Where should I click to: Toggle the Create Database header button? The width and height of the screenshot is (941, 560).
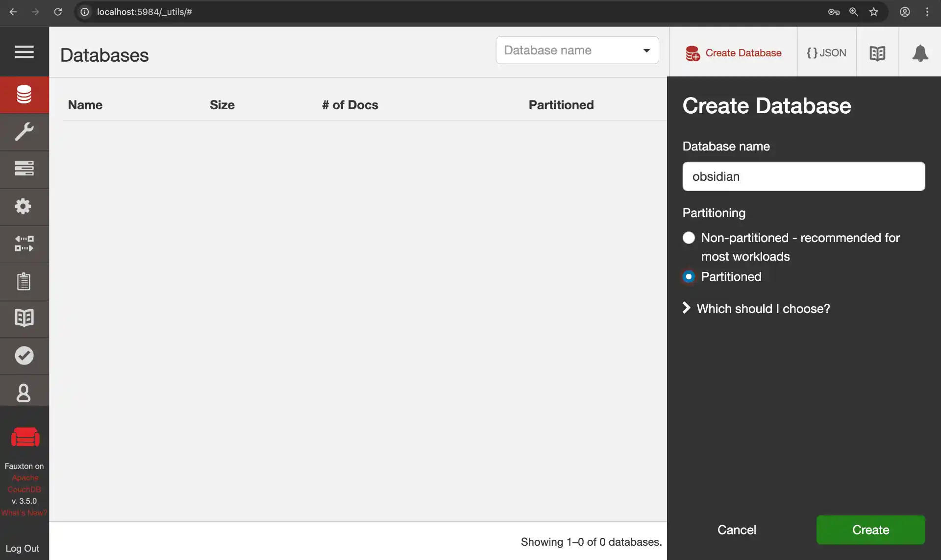pyautogui.click(x=733, y=53)
